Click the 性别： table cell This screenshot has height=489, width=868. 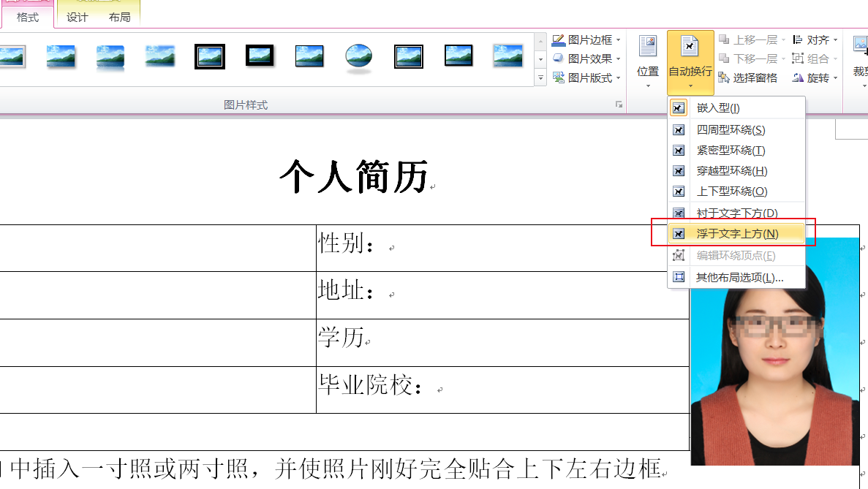tap(502, 248)
